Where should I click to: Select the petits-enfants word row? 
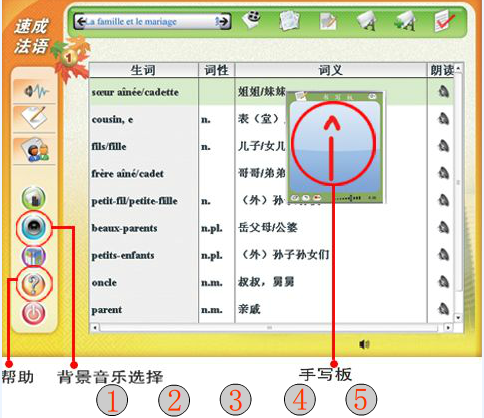point(271,255)
